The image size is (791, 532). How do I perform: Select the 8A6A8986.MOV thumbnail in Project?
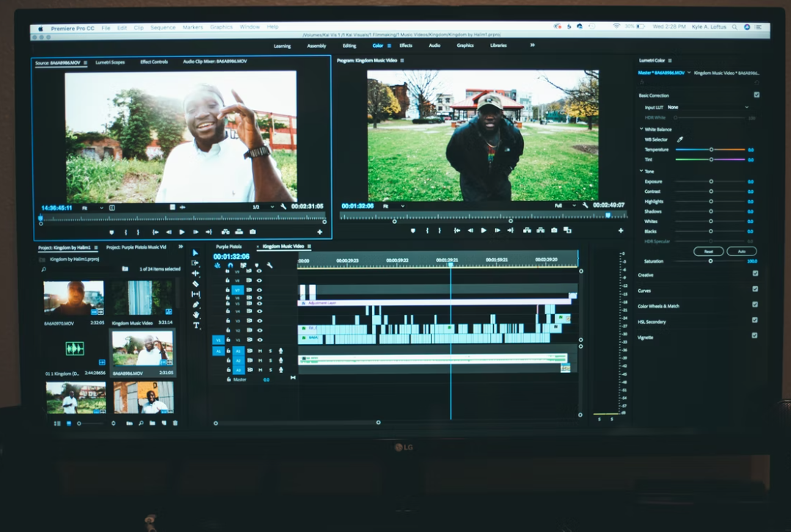point(143,349)
